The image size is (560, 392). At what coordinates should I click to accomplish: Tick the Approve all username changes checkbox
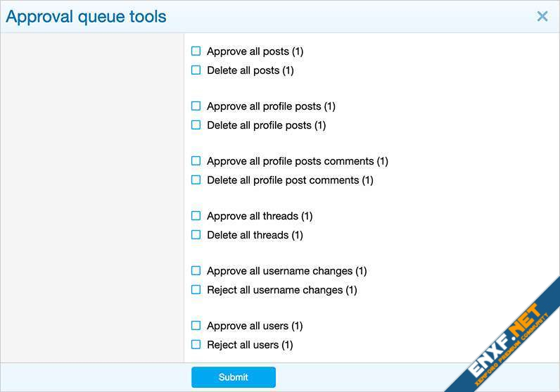coord(196,271)
